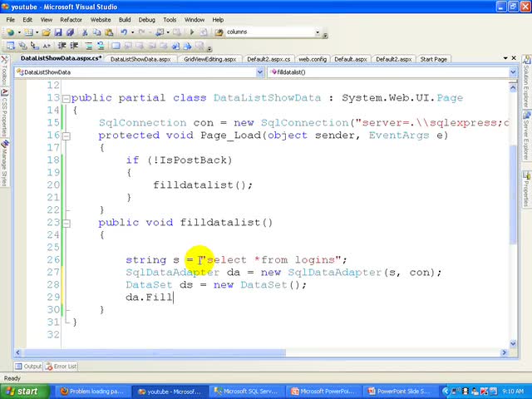Click the New Web Site toolbar icon
The height and width of the screenshot is (399, 532).
pos(10,32)
